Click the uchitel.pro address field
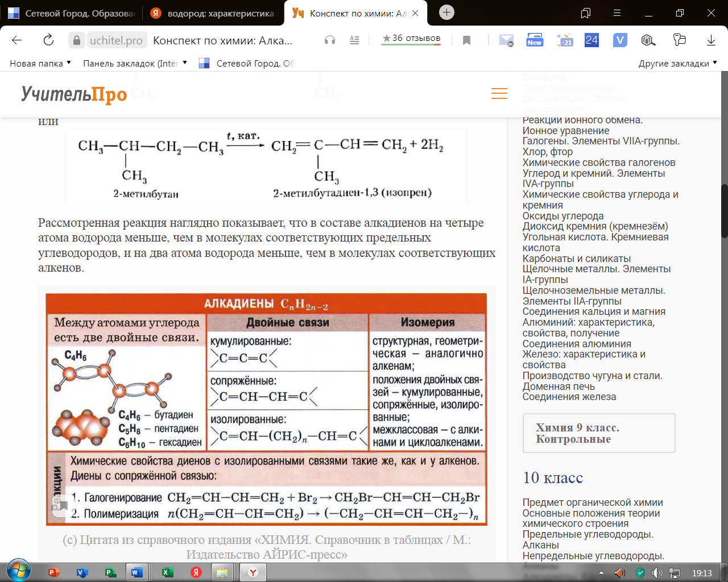This screenshot has width=728, height=582. [116, 40]
